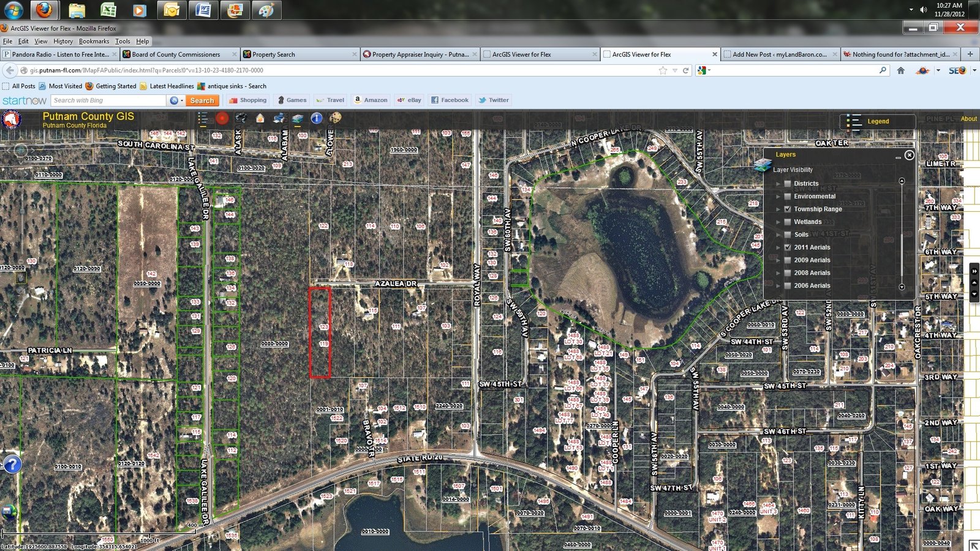Open Most Visited bookmark
The image size is (980, 551).
60,86
